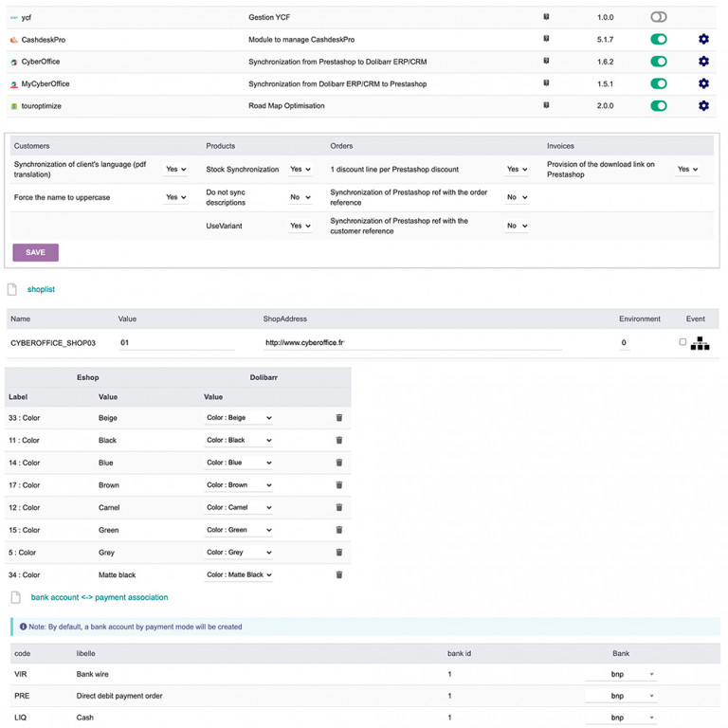Delete the Beige color mapping row
The width and height of the screenshot is (728, 728).
pos(339,418)
